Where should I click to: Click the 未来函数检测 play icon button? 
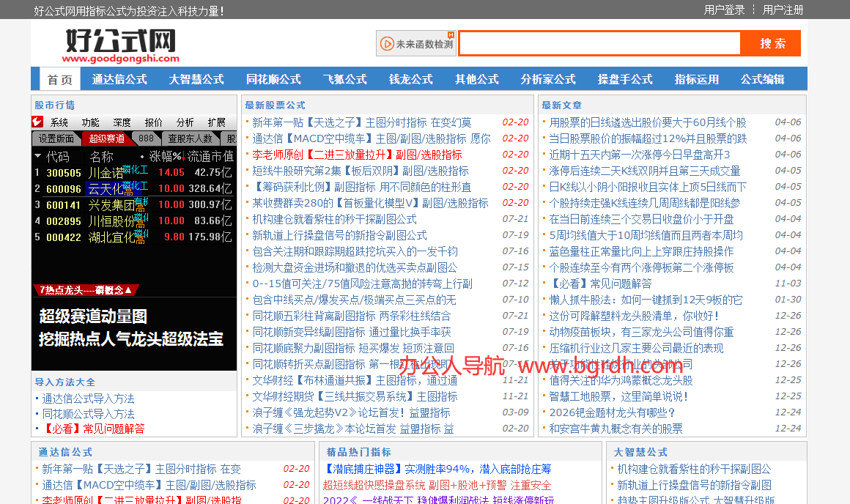pos(416,43)
